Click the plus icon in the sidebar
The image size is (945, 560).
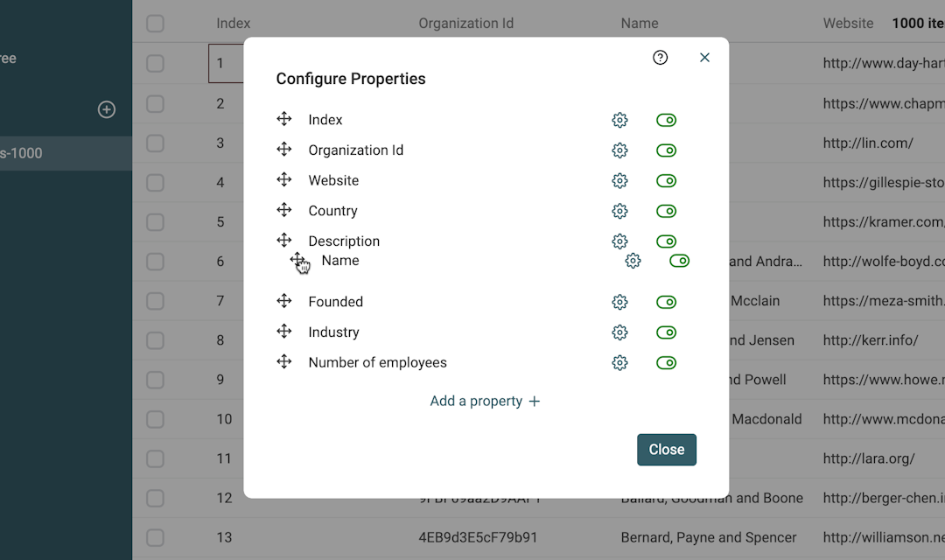tap(107, 109)
